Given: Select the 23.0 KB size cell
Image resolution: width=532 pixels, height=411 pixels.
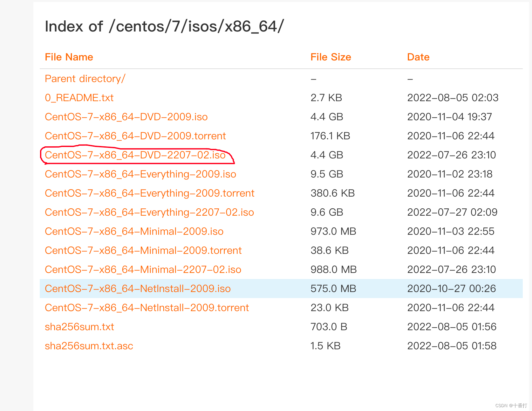Looking at the screenshot, I should (x=330, y=308).
